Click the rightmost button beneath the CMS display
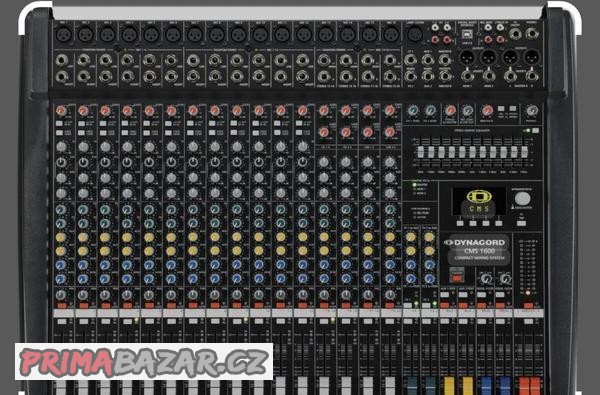The height and width of the screenshot is (395, 600). [499, 223]
